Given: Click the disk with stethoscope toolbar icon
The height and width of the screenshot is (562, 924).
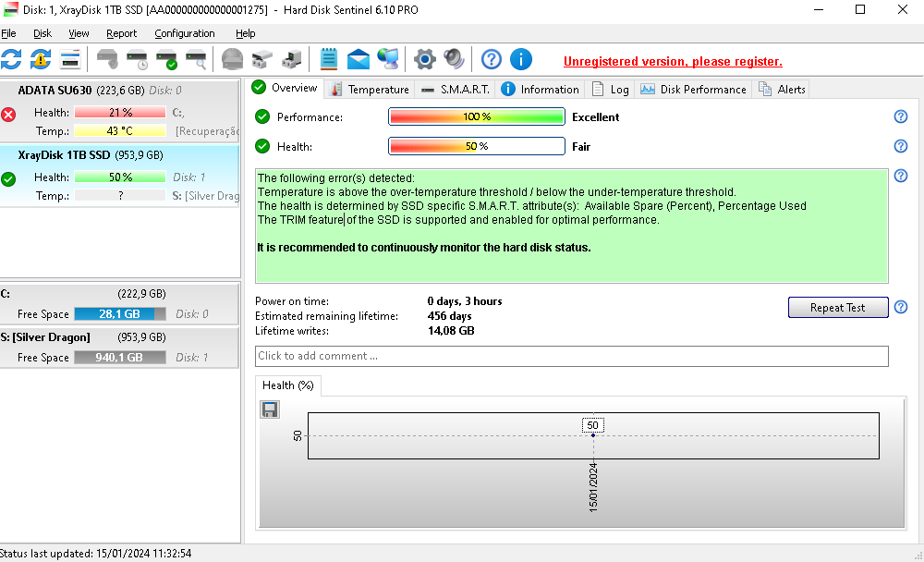Looking at the screenshot, I should pyautogui.click(x=107, y=59).
